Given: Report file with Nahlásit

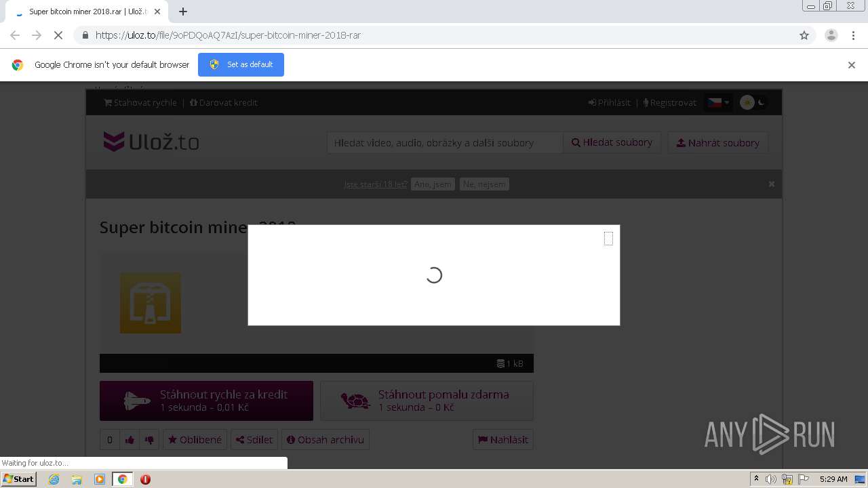Looking at the screenshot, I should [x=503, y=440].
